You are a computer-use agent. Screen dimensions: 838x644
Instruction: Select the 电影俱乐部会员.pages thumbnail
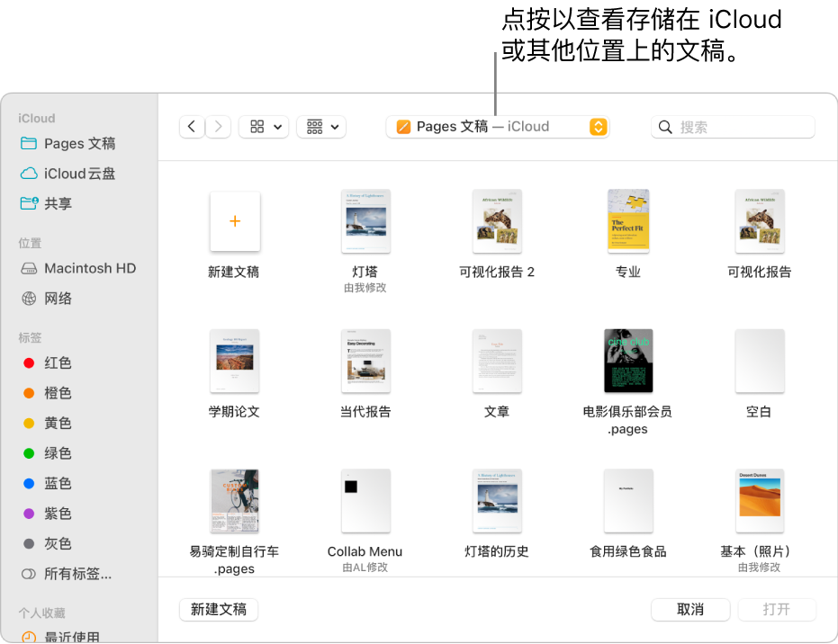[x=628, y=361]
